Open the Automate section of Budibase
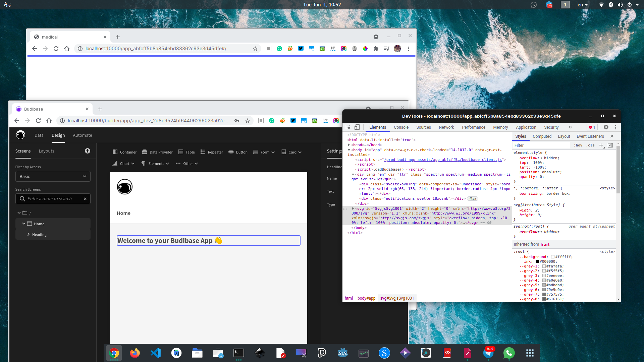 click(x=83, y=135)
